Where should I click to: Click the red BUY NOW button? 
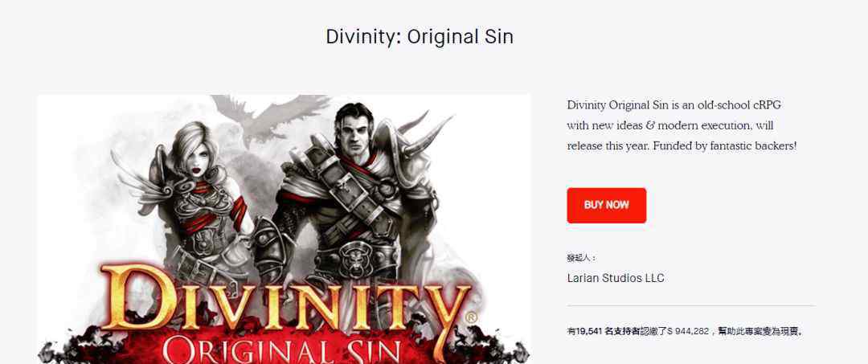606,205
